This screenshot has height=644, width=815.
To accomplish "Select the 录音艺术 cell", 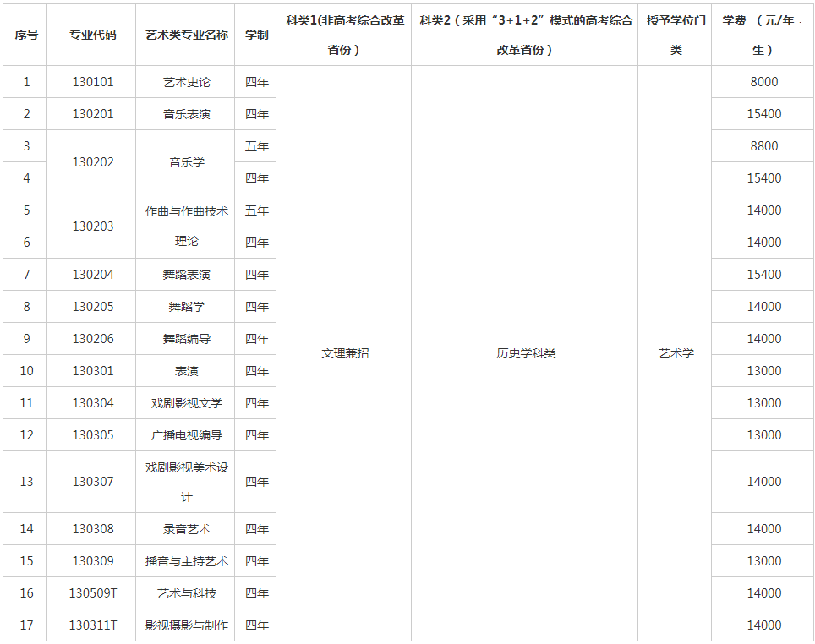I will tap(187, 529).
